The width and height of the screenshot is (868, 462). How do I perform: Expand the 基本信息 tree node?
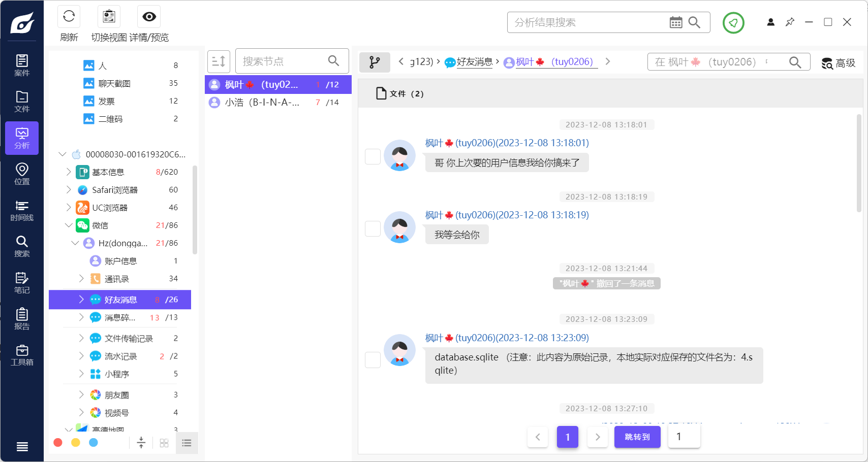(69, 172)
